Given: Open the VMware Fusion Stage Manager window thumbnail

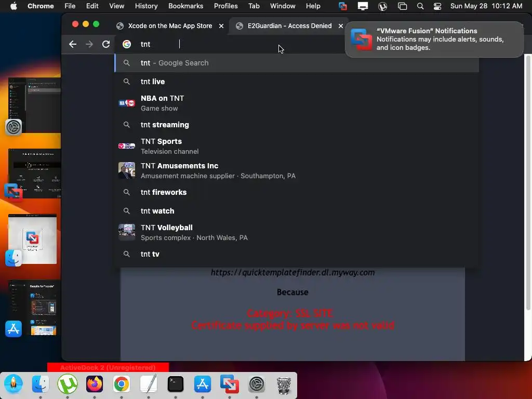Looking at the screenshot, I should (x=34, y=174).
